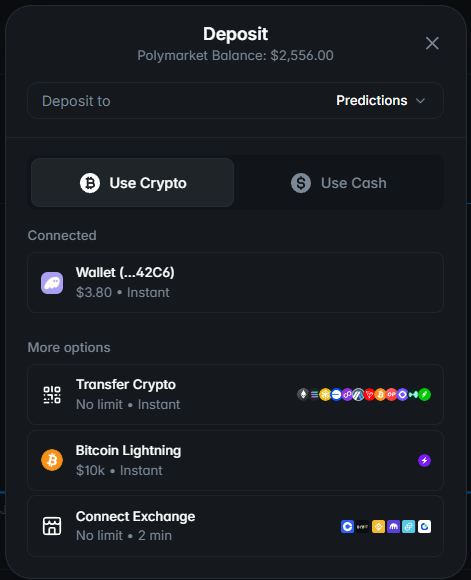Open the Predictions dropdown
The image size is (471, 580).
381,101
